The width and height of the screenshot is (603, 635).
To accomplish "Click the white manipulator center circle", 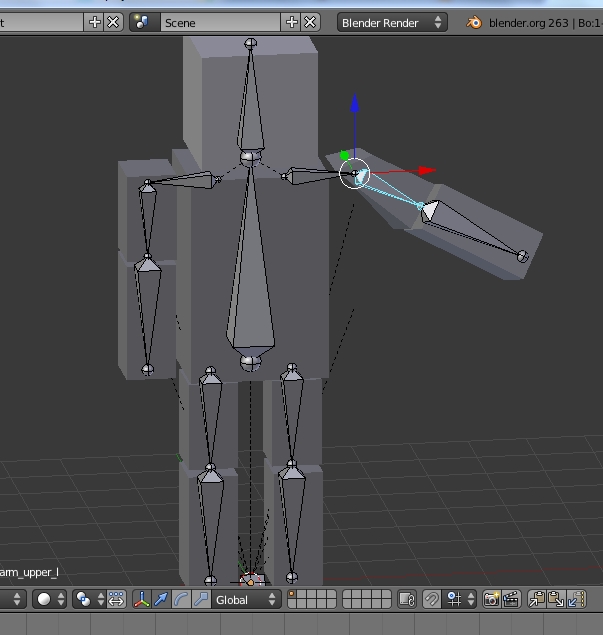I will pos(354,173).
